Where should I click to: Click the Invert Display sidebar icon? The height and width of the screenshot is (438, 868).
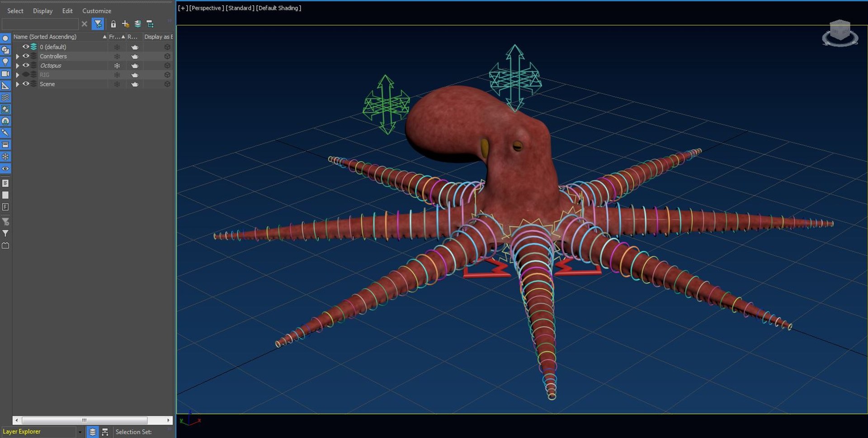click(x=5, y=207)
